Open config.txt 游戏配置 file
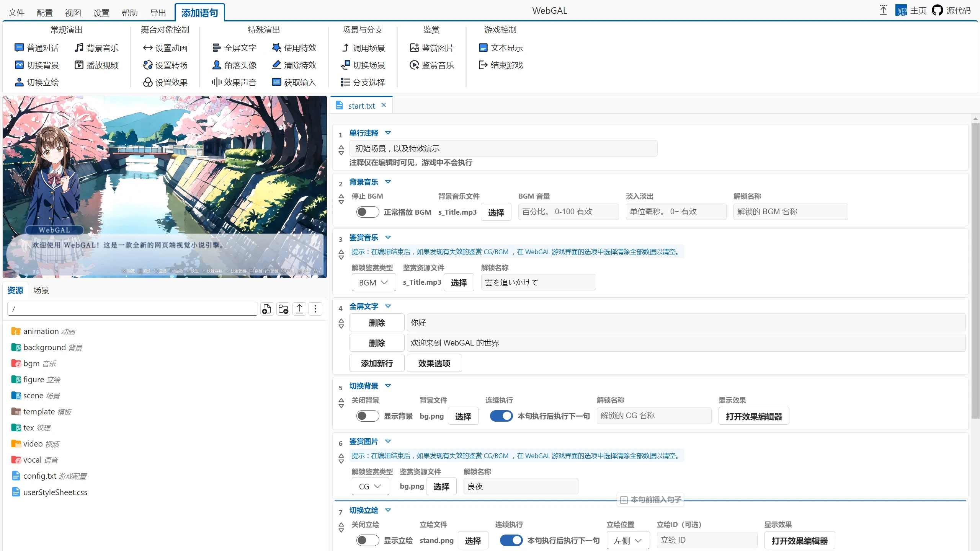980x551 pixels. tap(49, 476)
